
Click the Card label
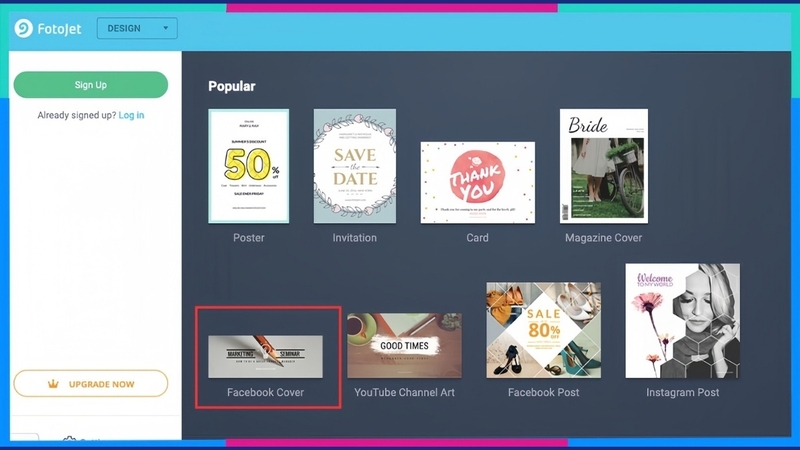(x=478, y=238)
